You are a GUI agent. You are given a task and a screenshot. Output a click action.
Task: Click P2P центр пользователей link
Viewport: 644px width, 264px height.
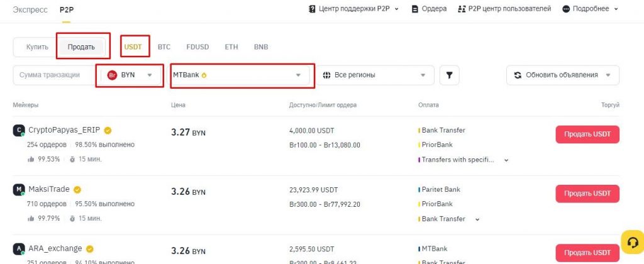point(509,9)
